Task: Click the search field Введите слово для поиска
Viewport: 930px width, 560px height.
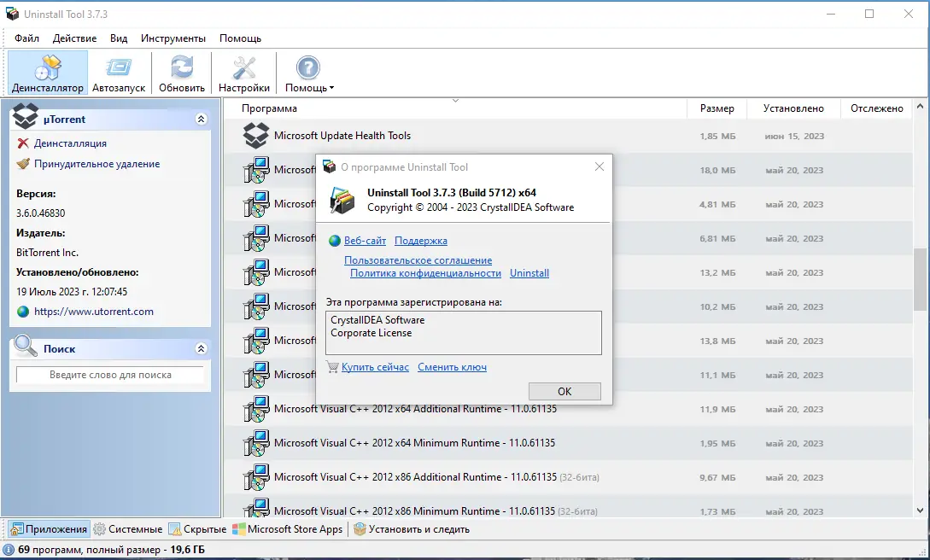Action: (111, 375)
